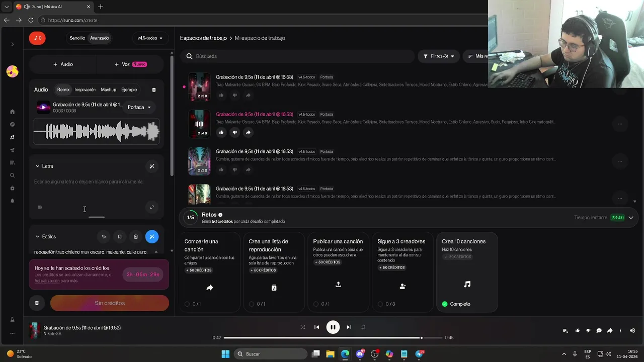Add a voice with + Voz button
Viewport: 644px width, 362px height.
(130, 64)
